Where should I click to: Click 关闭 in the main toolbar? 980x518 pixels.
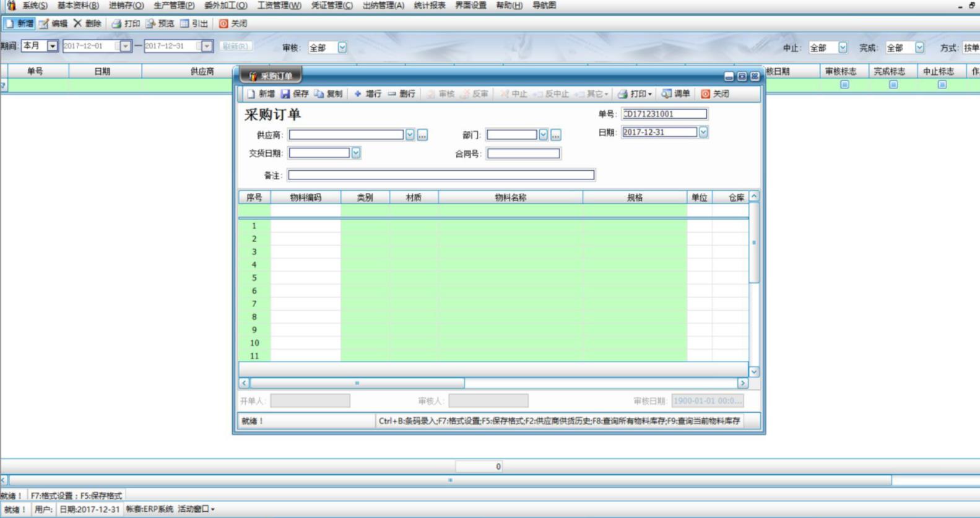[x=233, y=24]
